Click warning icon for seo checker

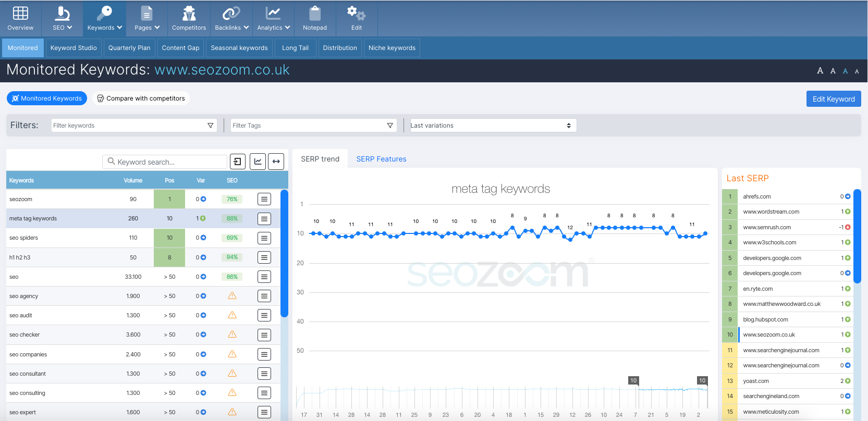pyautogui.click(x=233, y=334)
